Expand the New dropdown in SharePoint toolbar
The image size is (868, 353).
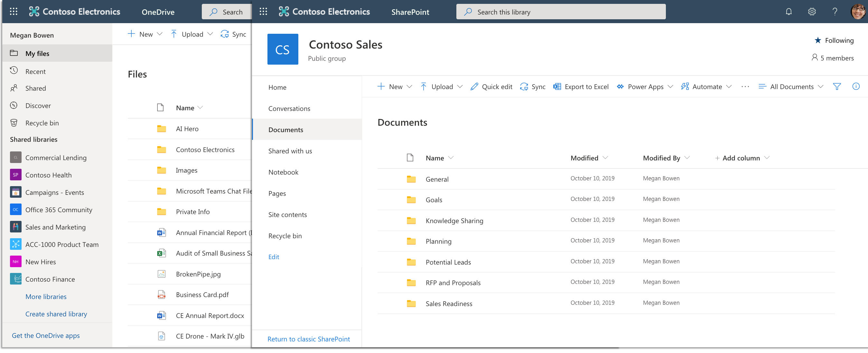point(409,86)
